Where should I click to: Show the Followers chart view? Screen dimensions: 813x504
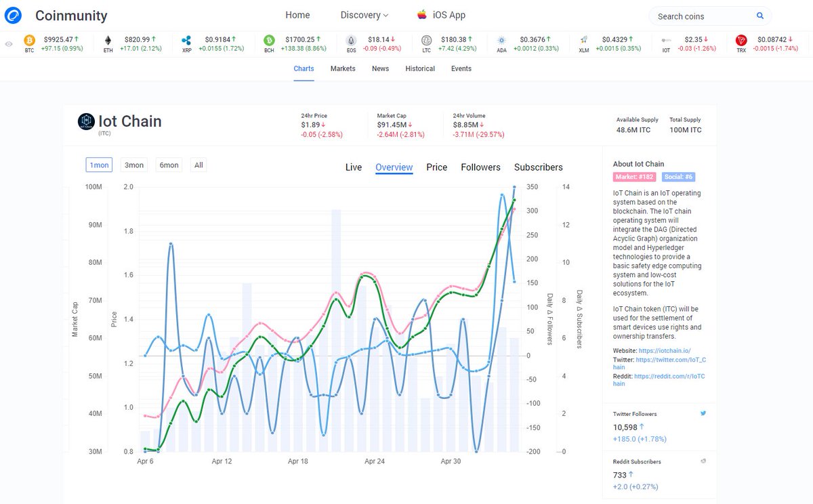481,167
